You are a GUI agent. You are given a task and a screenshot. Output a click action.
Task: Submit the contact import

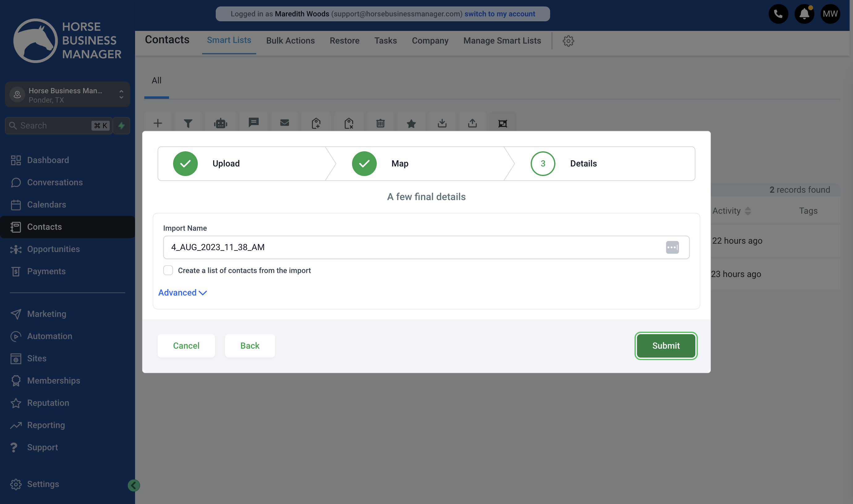tap(666, 346)
